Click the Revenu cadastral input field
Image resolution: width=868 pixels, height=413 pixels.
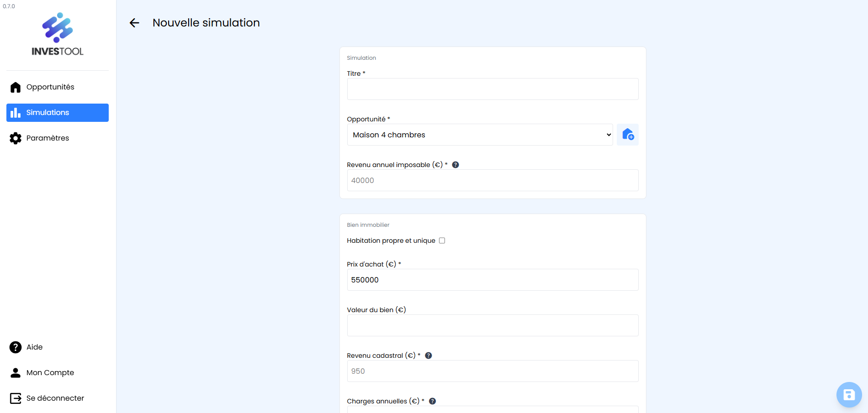(492, 371)
